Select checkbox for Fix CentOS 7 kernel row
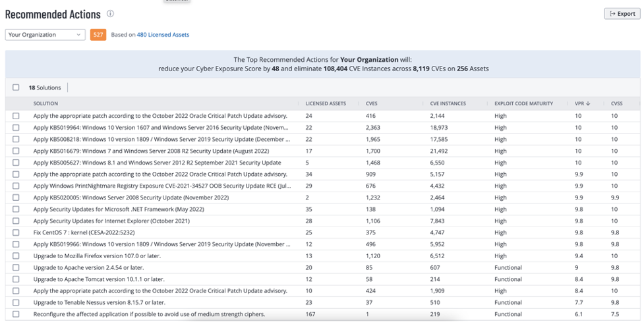The image size is (644, 322). click(x=16, y=232)
